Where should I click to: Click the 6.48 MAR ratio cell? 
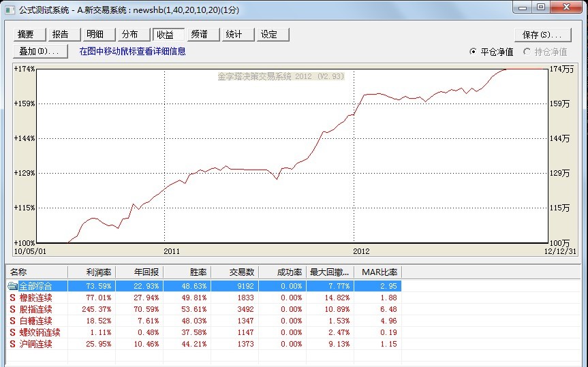coord(388,309)
